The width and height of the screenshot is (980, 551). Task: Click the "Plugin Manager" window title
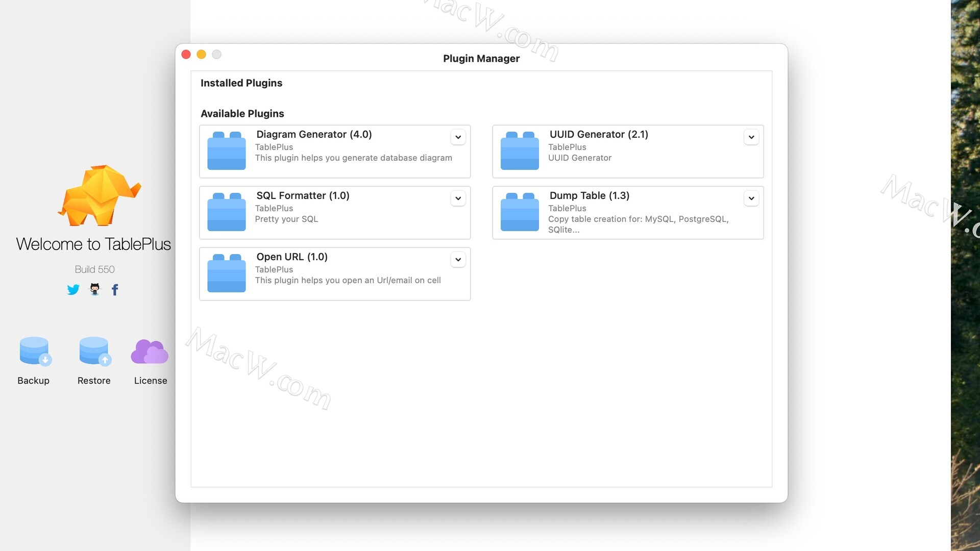(x=481, y=59)
